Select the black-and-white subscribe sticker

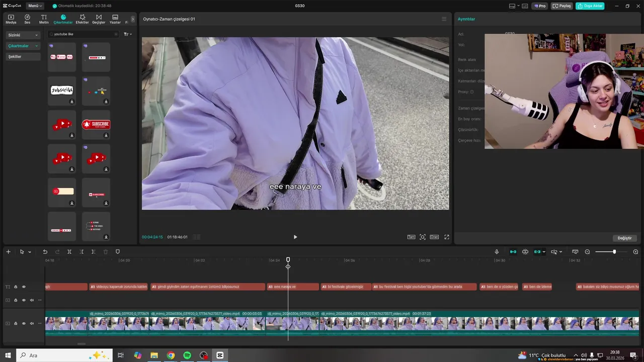coord(62,90)
